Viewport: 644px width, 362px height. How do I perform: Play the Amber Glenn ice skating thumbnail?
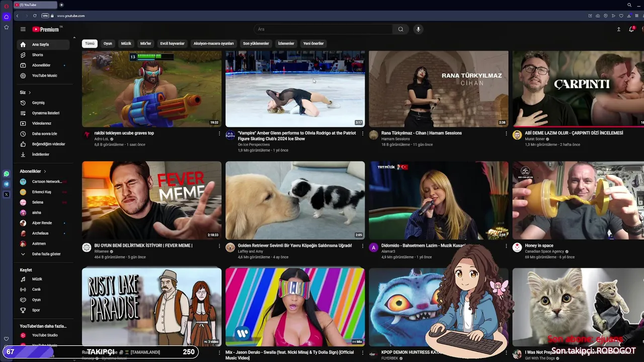tap(295, 88)
